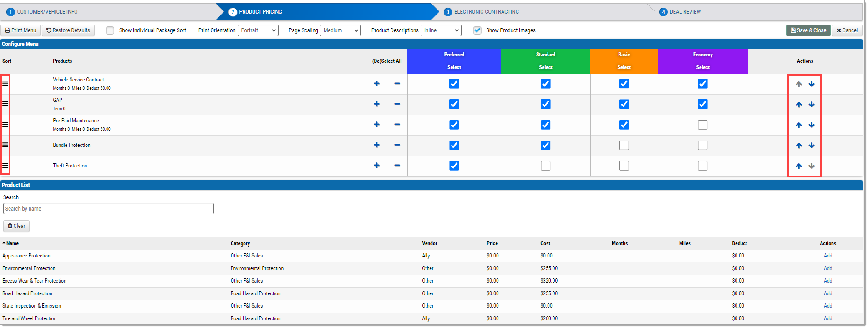Click the GAP row sort handle
This screenshot has width=868, height=328.
coord(5,104)
